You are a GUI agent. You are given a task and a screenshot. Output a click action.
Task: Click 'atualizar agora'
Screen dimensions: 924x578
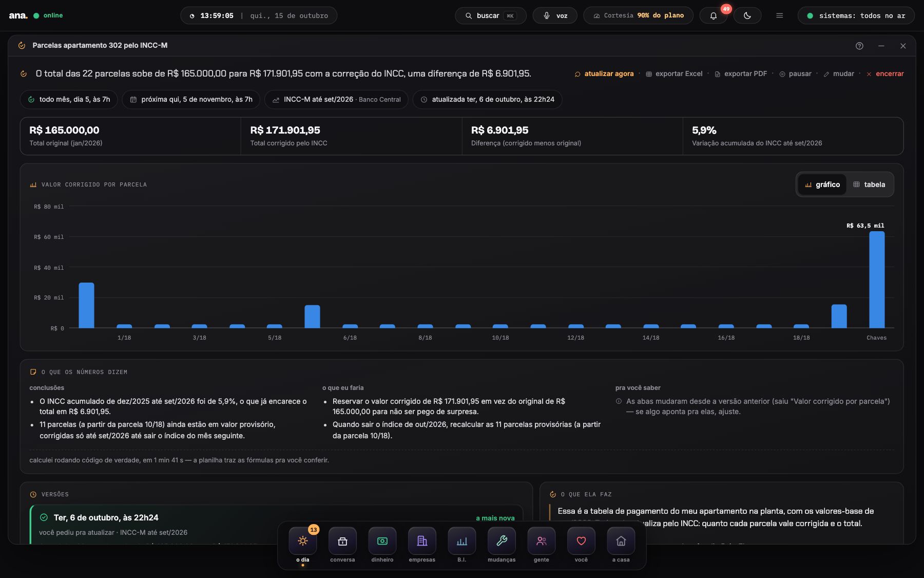coord(604,73)
